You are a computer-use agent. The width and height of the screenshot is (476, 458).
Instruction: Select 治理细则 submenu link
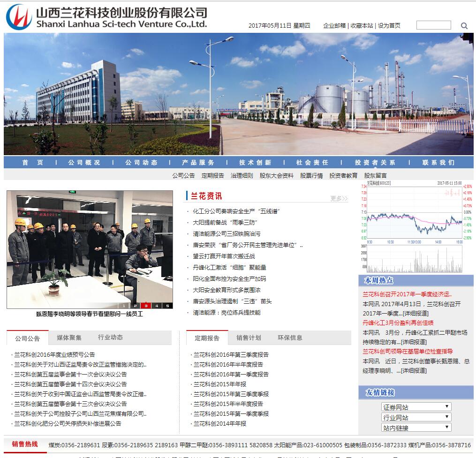coord(242,175)
